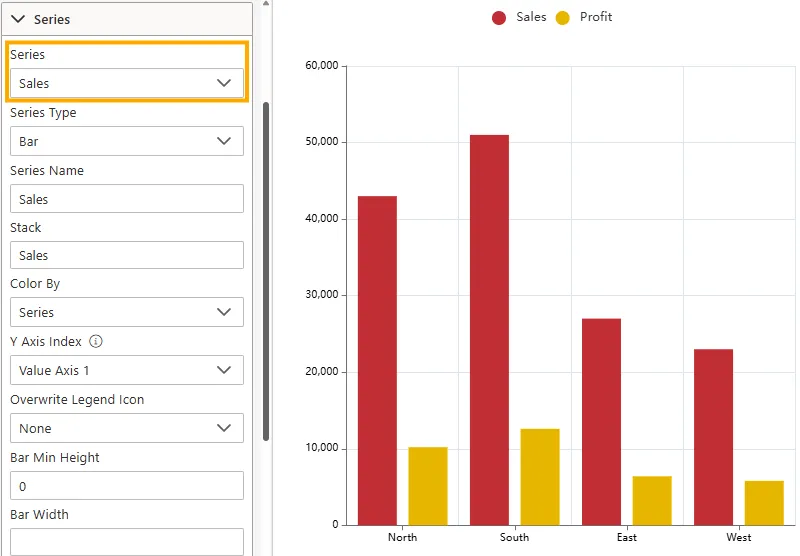Click the Bar Width input field

click(126, 542)
